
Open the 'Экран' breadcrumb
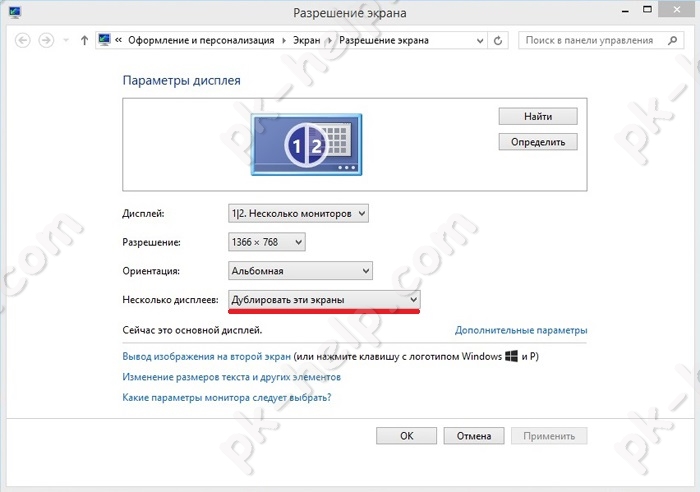307,41
